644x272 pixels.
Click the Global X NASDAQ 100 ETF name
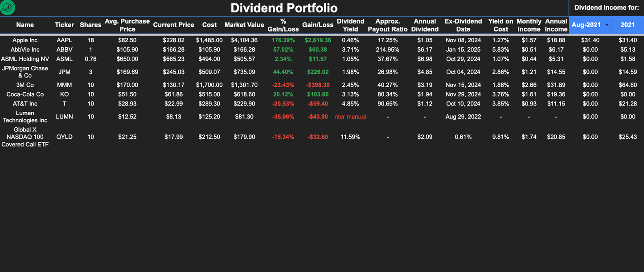25,137
